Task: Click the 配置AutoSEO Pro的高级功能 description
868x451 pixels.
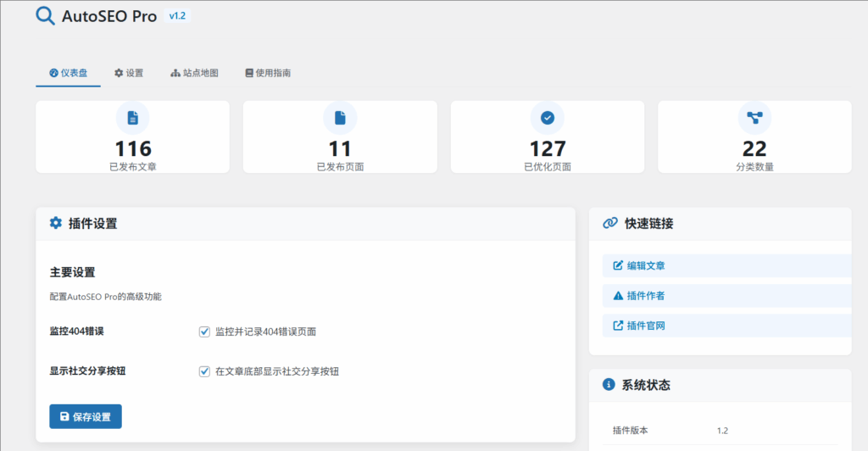Action: pos(105,297)
